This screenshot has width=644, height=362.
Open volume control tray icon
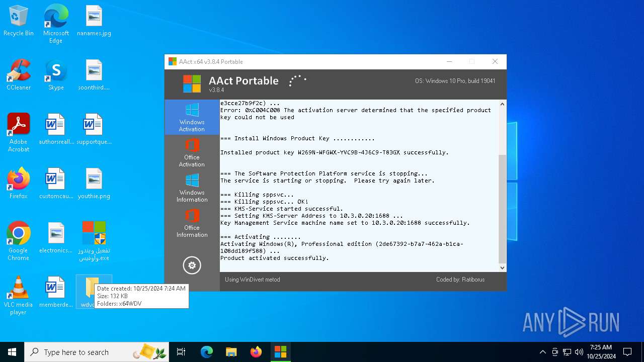pos(579,352)
